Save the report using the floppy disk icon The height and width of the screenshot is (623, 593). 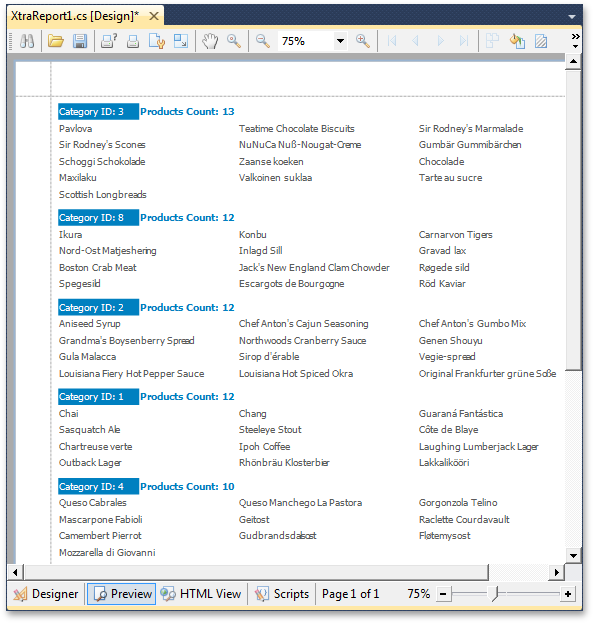(80, 41)
